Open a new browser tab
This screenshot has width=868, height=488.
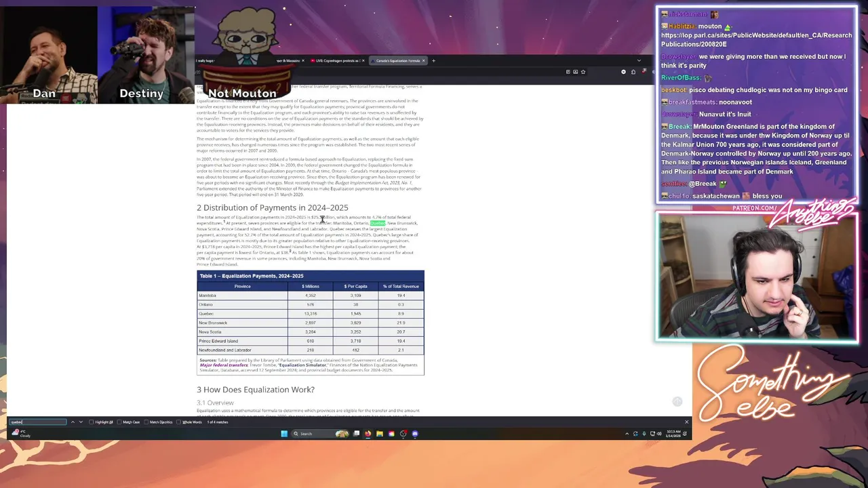pyautogui.click(x=433, y=60)
